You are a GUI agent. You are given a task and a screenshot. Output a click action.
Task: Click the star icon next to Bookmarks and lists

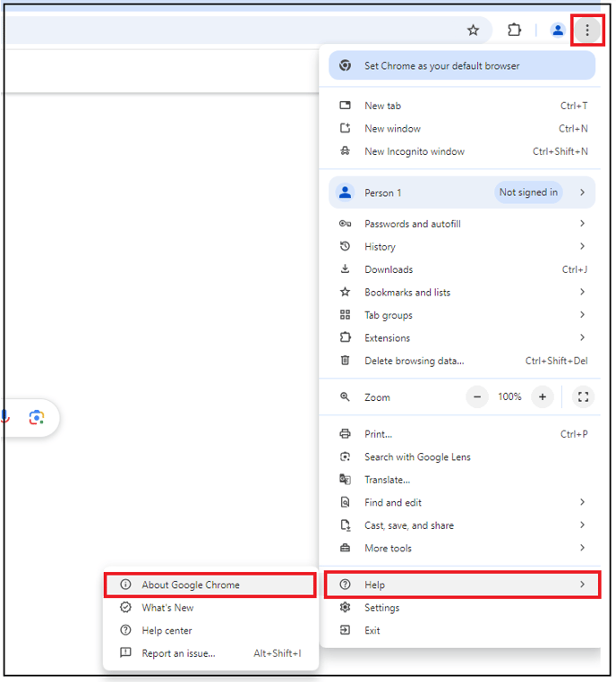pos(345,292)
